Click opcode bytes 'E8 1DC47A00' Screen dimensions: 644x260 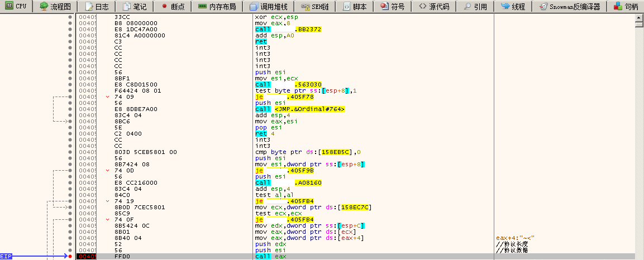pyautogui.click(x=136, y=30)
